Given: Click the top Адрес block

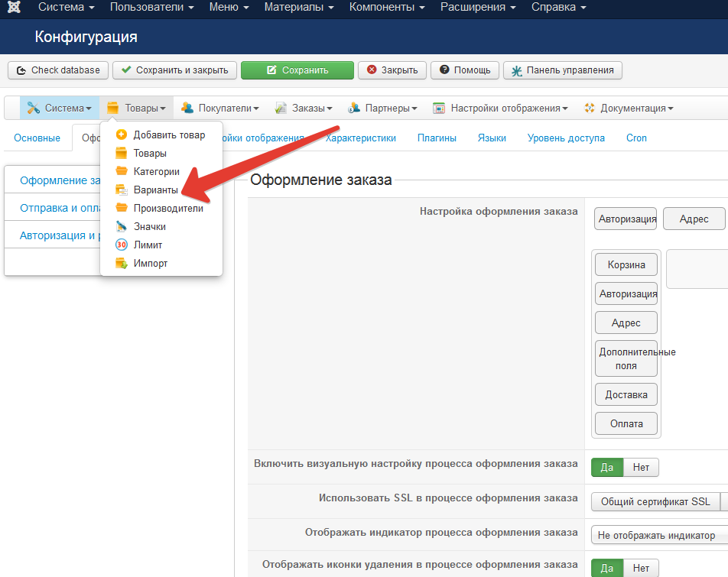Looking at the screenshot, I should tap(694, 219).
